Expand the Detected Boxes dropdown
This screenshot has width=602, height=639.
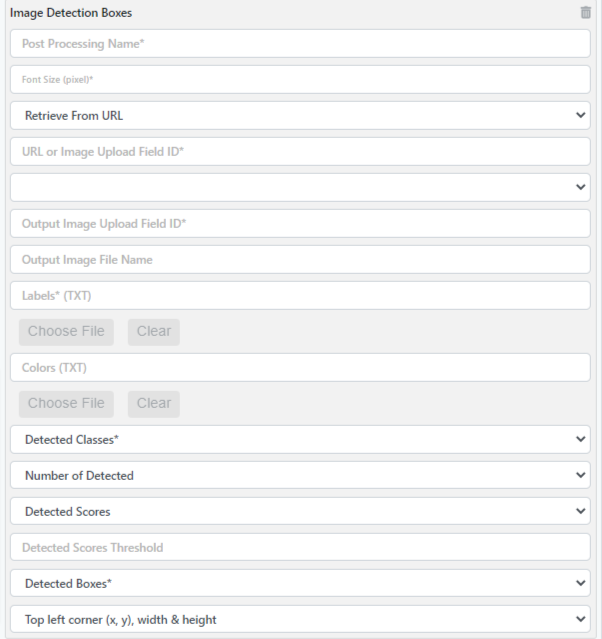[300, 584]
